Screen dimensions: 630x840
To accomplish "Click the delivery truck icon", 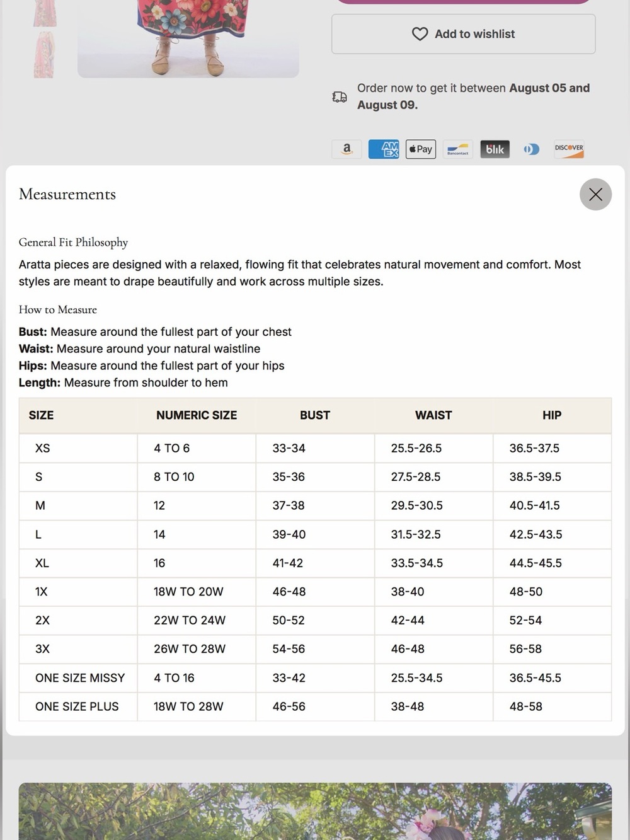I will [340, 97].
